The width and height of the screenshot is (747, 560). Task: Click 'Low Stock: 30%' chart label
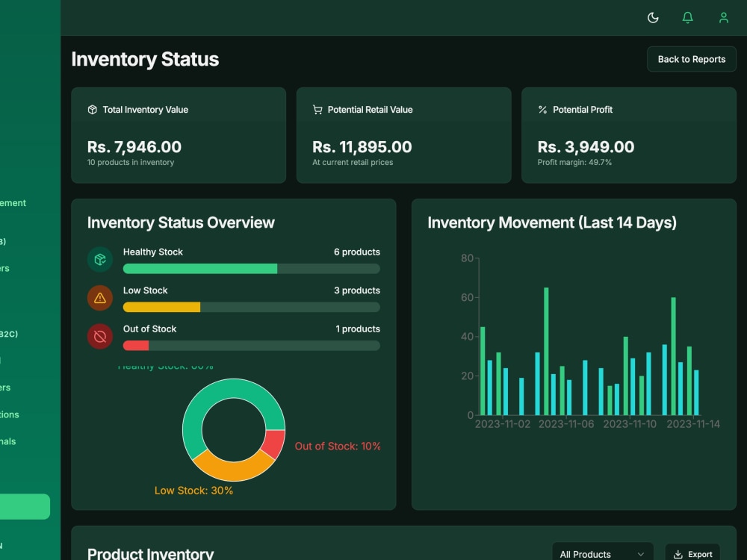(194, 491)
